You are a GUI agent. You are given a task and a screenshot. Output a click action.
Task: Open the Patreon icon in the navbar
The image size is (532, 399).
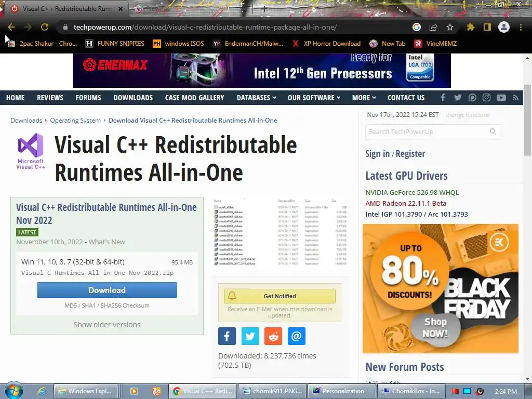pyautogui.click(x=472, y=98)
